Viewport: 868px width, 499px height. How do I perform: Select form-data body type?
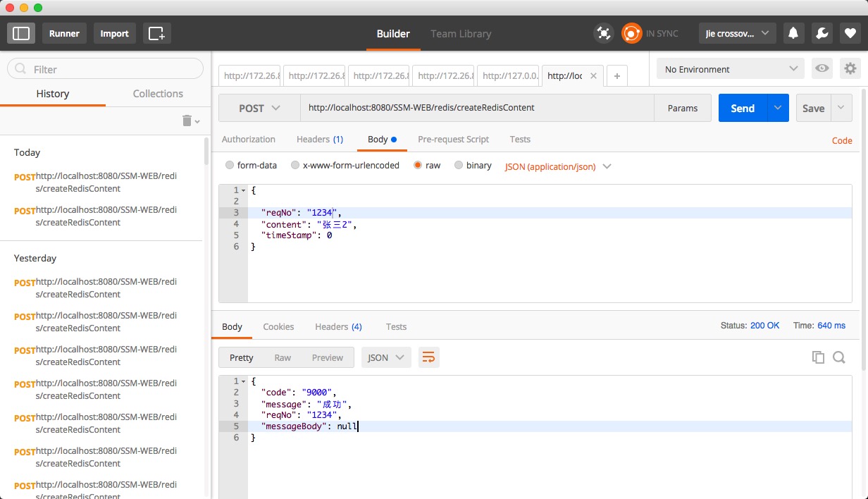click(x=230, y=166)
